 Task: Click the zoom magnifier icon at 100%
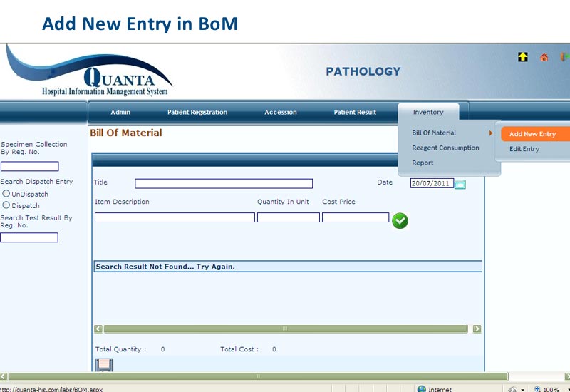click(x=537, y=389)
